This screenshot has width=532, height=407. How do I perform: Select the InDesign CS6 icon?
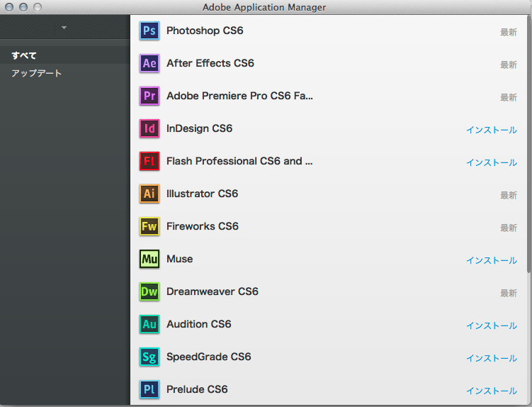point(149,128)
